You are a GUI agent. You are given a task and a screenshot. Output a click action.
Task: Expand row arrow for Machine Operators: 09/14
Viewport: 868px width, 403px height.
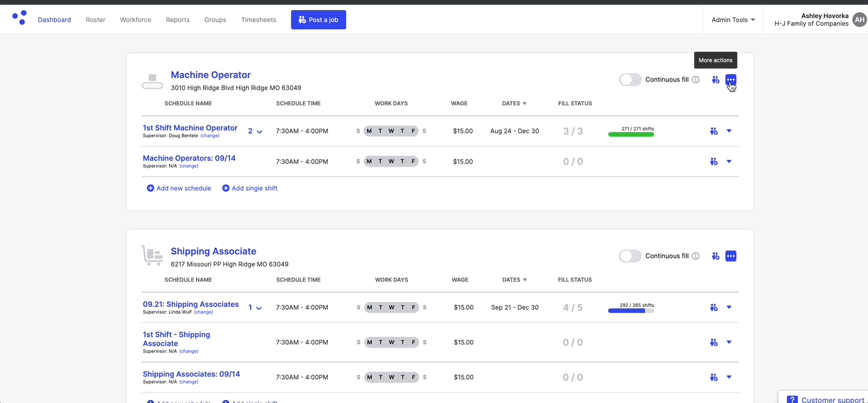(729, 162)
